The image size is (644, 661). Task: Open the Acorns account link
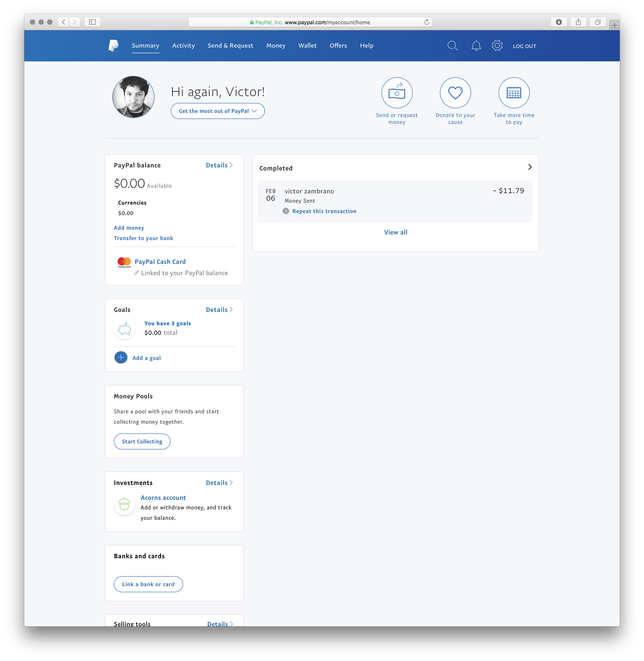pos(163,498)
